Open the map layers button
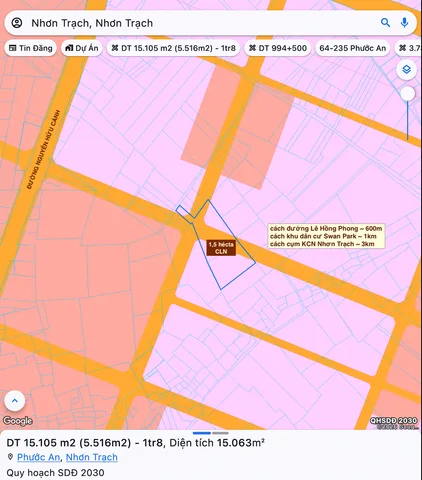The height and width of the screenshot is (480, 422). pyautogui.click(x=406, y=70)
